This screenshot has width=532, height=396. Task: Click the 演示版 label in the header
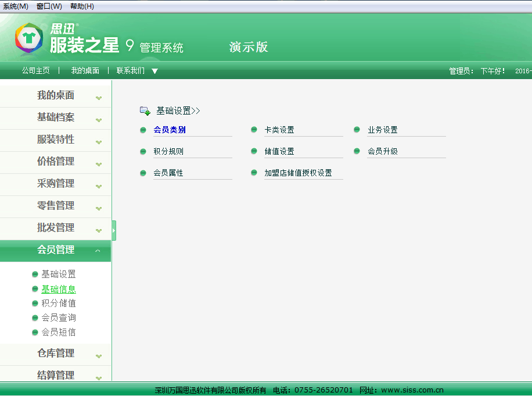[249, 47]
